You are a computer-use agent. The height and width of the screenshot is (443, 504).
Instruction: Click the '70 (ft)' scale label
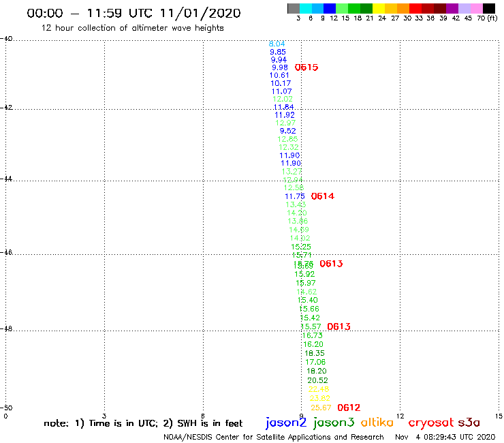pos(487,18)
